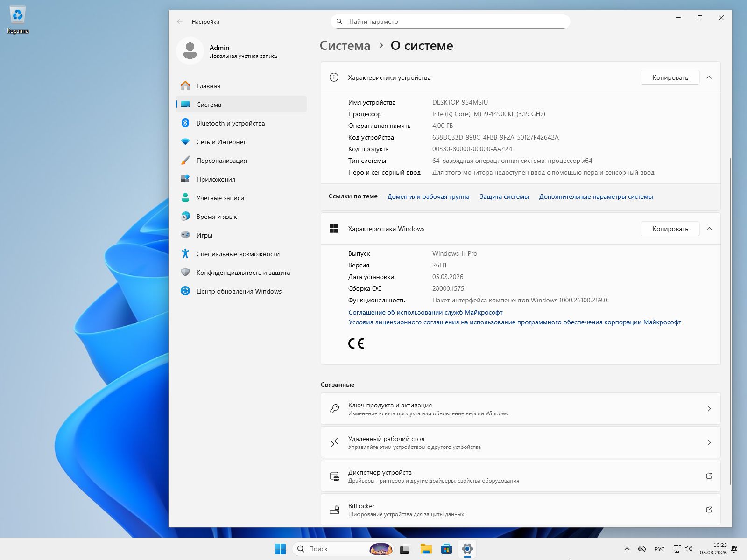747x560 pixels.
Task: Open Конфиденциальность и защита section
Action: pyautogui.click(x=243, y=273)
